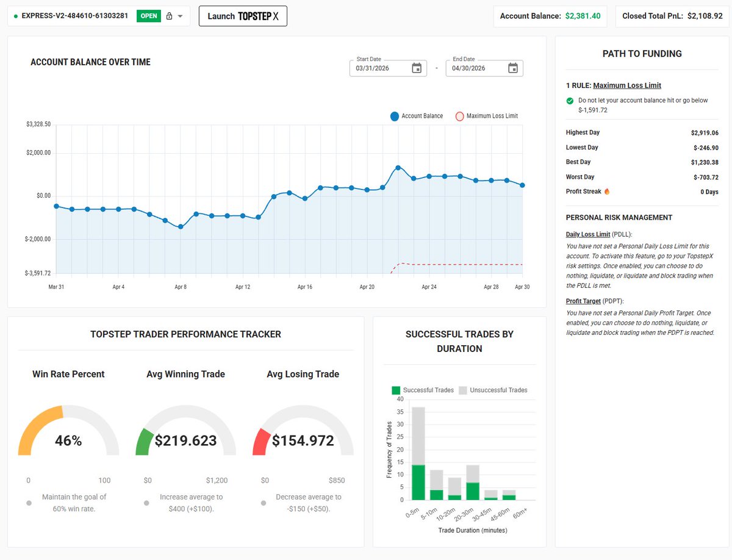Click the account lock icon
This screenshot has width=732, height=560.
coord(169,16)
